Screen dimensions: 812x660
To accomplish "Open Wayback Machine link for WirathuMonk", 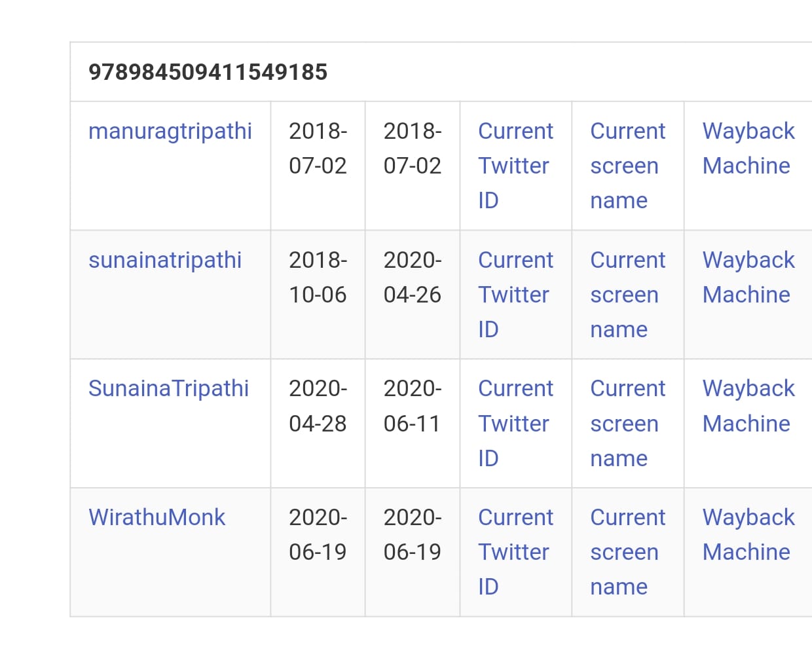I will (x=748, y=534).
